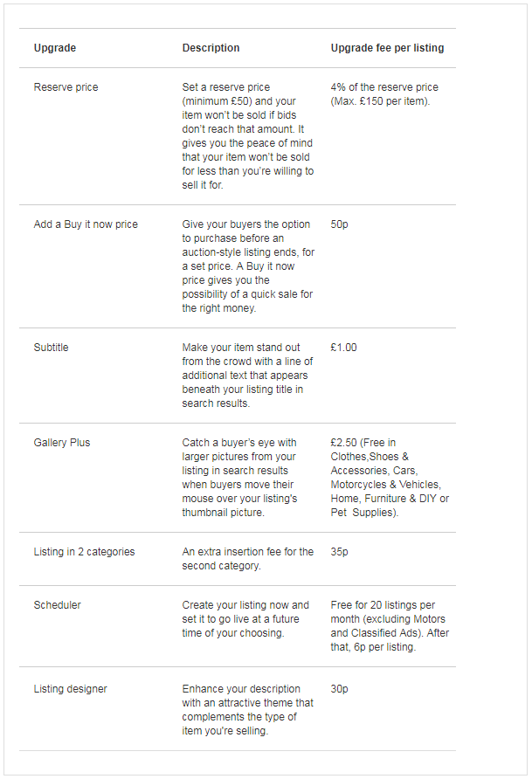
Task: Click the Upgrade fee per listing header
Action: (x=387, y=48)
